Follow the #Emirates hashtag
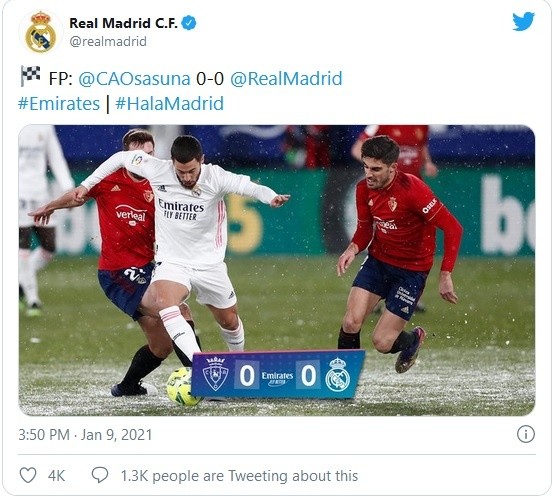 [59, 104]
